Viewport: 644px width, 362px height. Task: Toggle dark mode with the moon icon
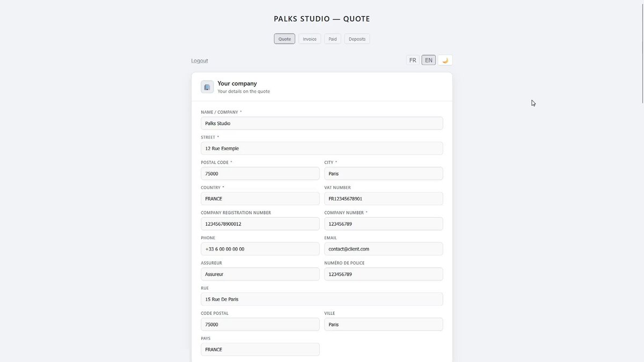click(445, 60)
